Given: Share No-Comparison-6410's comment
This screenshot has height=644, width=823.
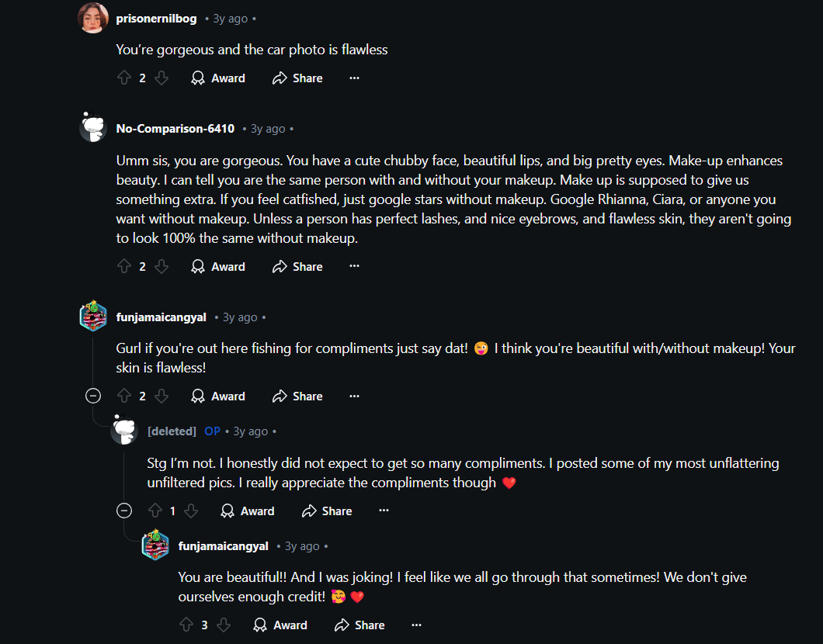Looking at the screenshot, I should (x=297, y=267).
